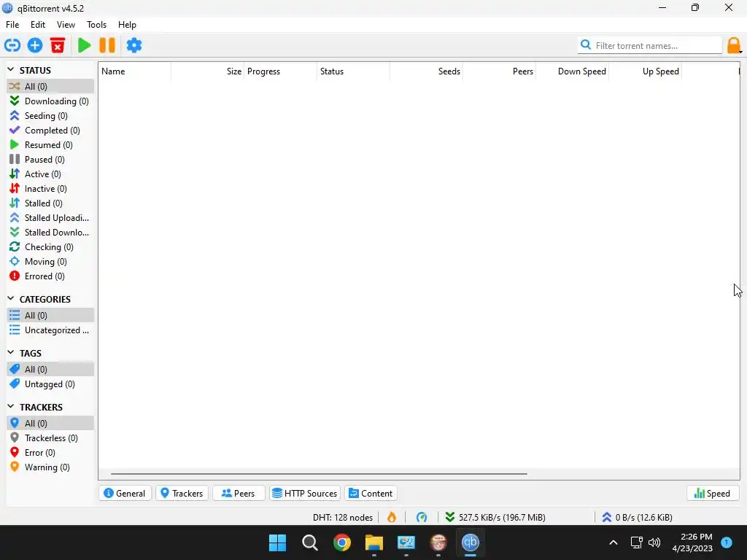Select All (0) under TAGS

click(x=50, y=369)
